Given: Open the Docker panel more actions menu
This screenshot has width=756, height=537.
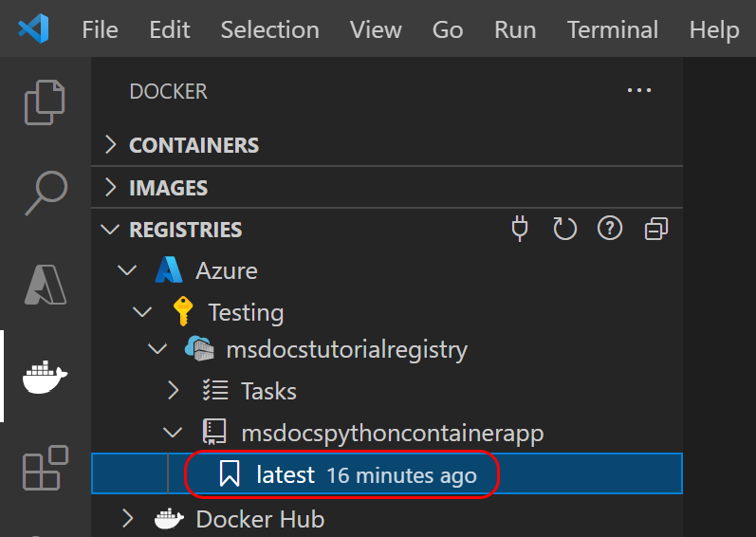Looking at the screenshot, I should coord(639,90).
